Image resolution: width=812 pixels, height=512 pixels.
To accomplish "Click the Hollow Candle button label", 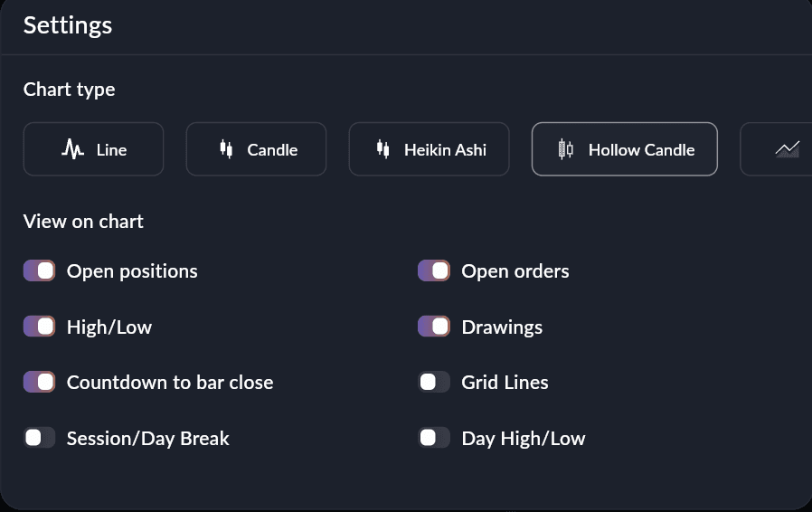I will point(641,150).
